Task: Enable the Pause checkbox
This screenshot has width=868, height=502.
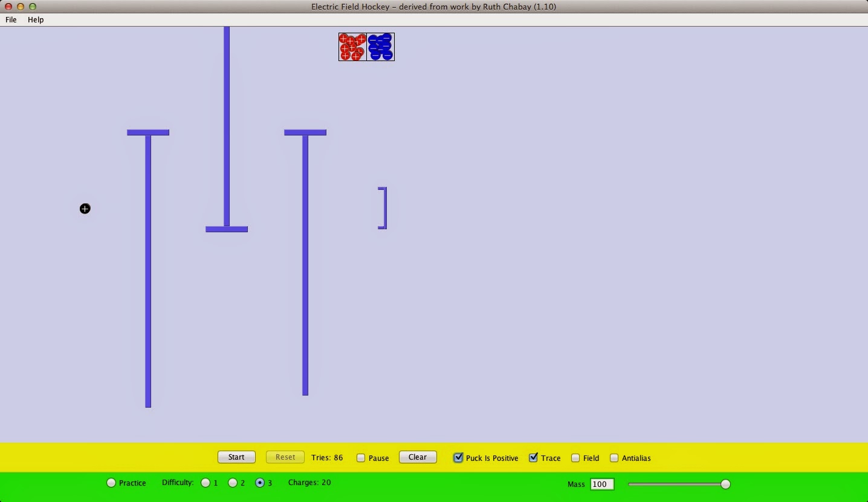Action: coord(361,458)
